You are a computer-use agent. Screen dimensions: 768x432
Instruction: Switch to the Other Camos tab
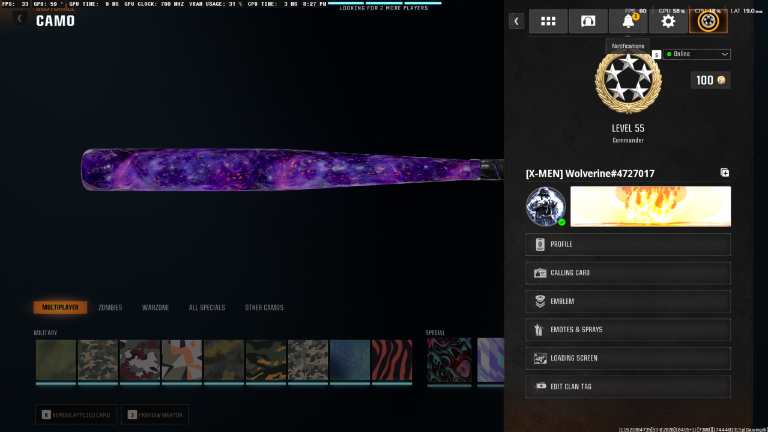(264, 308)
